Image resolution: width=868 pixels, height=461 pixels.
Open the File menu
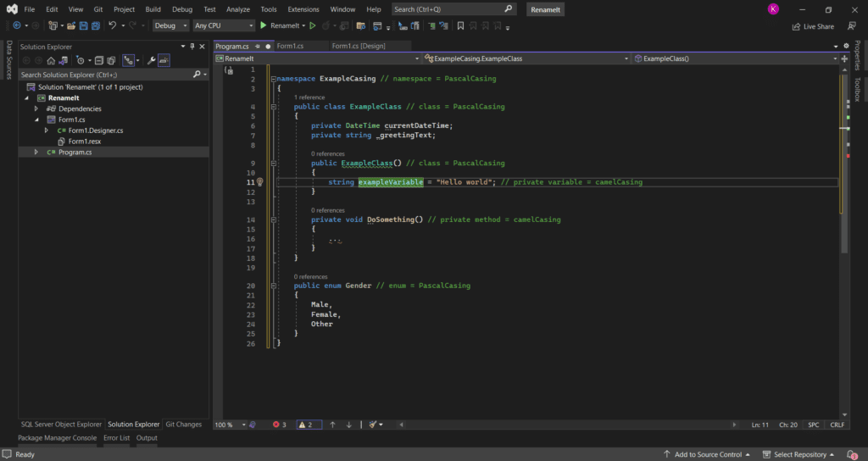pos(30,9)
